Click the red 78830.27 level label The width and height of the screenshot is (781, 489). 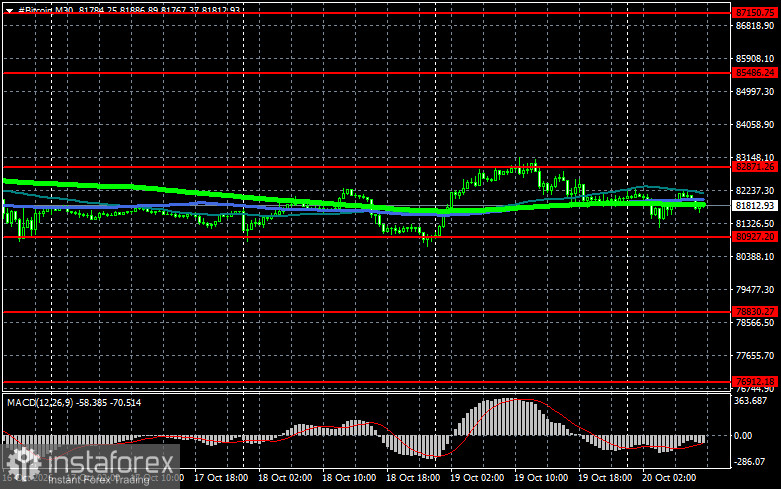[755, 312]
